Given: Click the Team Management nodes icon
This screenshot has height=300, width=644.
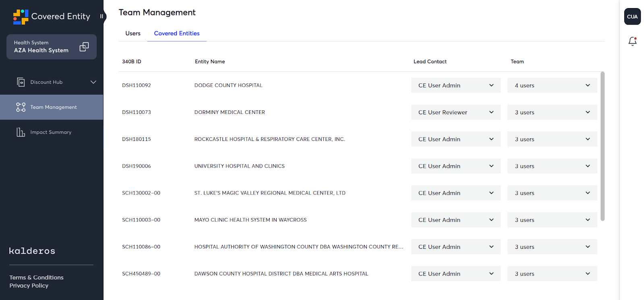Looking at the screenshot, I should point(21,107).
